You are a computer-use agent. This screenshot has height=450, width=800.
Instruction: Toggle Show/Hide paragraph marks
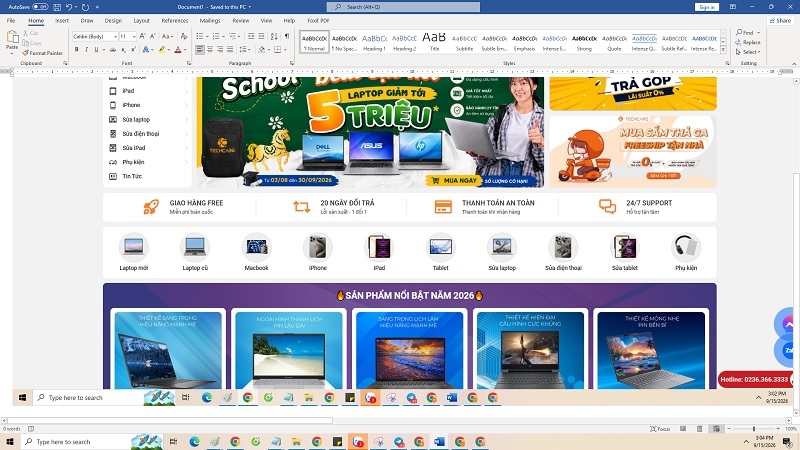point(287,36)
